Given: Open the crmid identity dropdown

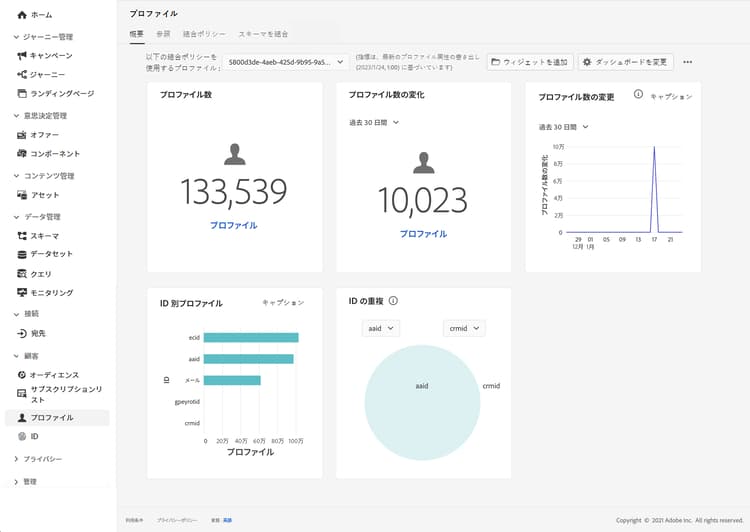Looking at the screenshot, I should coord(464,328).
